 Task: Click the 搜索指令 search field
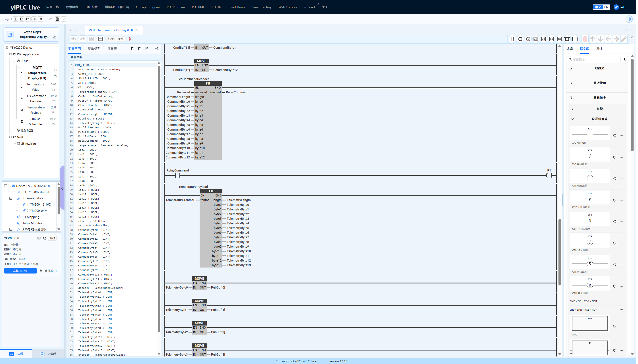coord(593,60)
